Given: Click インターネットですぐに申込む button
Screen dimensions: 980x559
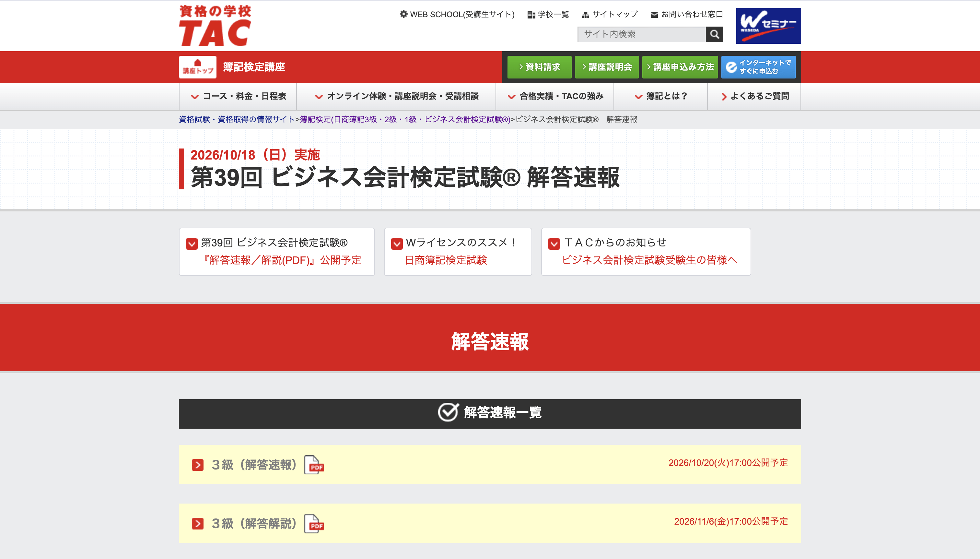Looking at the screenshot, I should 758,67.
